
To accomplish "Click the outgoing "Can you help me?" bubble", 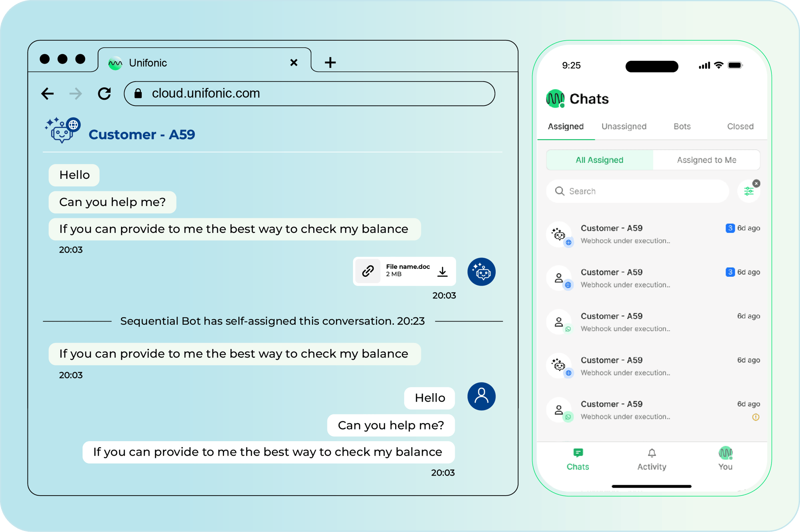I will point(391,425).
